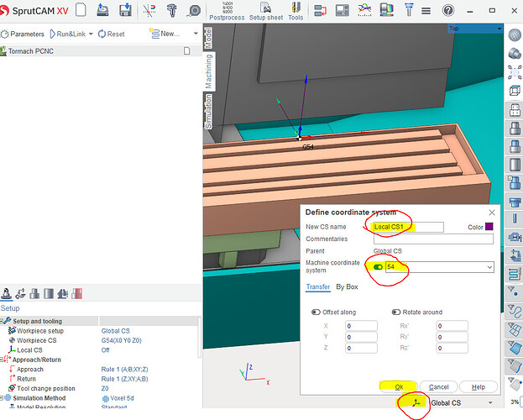Expand the Global CS dropdown in status bar
This screenshot has width=523, height=420.
(x=491, y=403)
